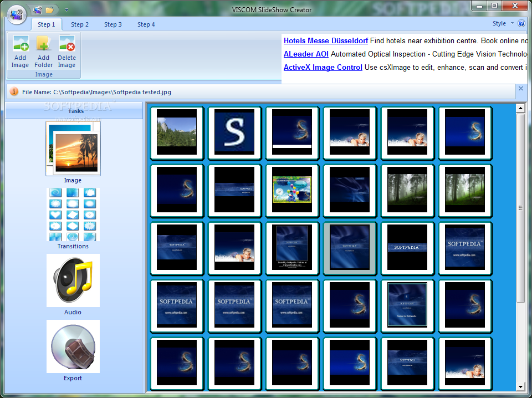
Task: Click the Tasks panel header
Action: 74,111
